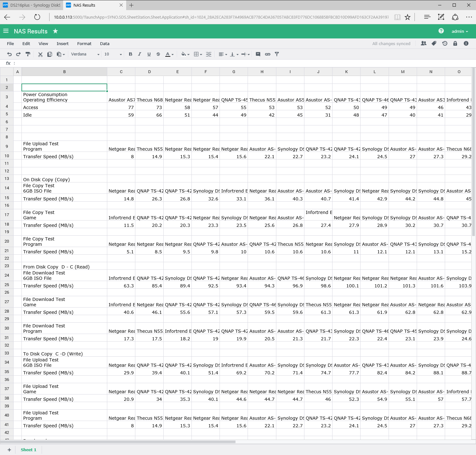The height and width of the screenshot is (455, 476).
Task: Open browser web note tool
Action: [x=441, y=17]
